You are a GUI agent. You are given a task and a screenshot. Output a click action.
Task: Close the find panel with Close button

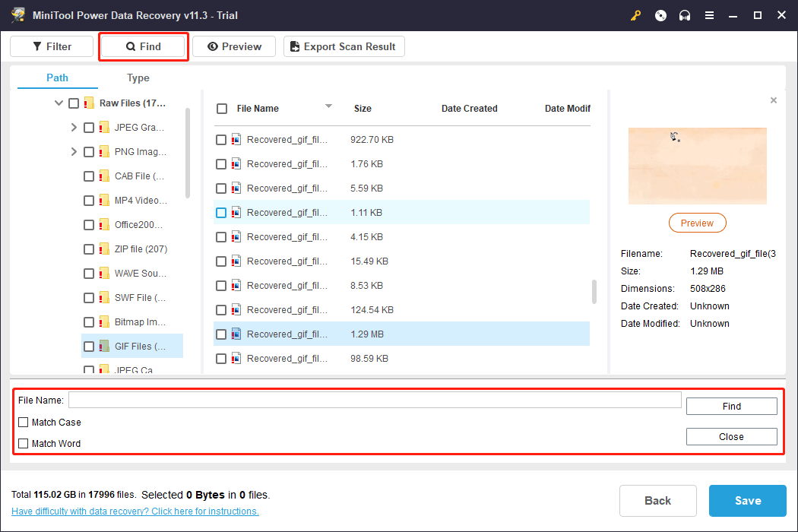pos(731,437)
